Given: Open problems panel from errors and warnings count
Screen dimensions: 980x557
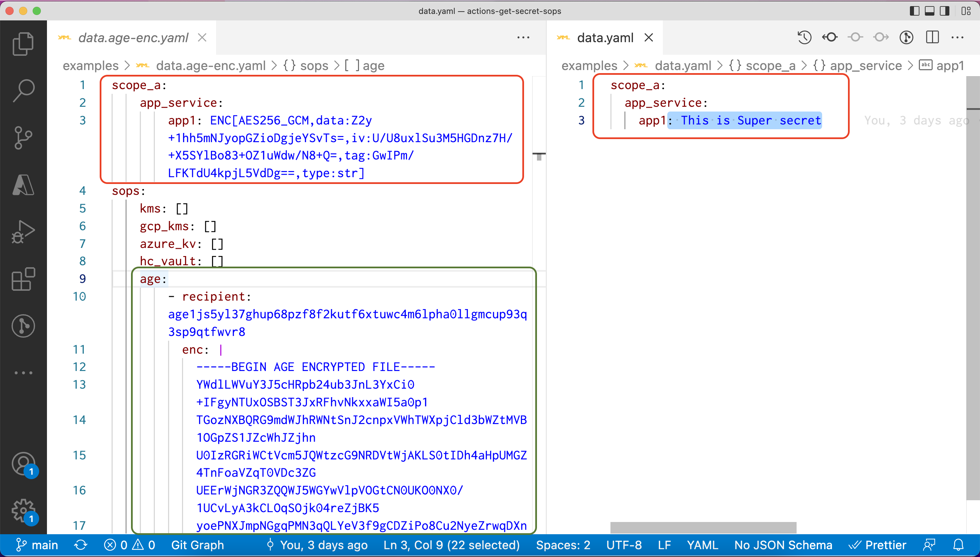Looking at the screenshot, I should [129, 545].
